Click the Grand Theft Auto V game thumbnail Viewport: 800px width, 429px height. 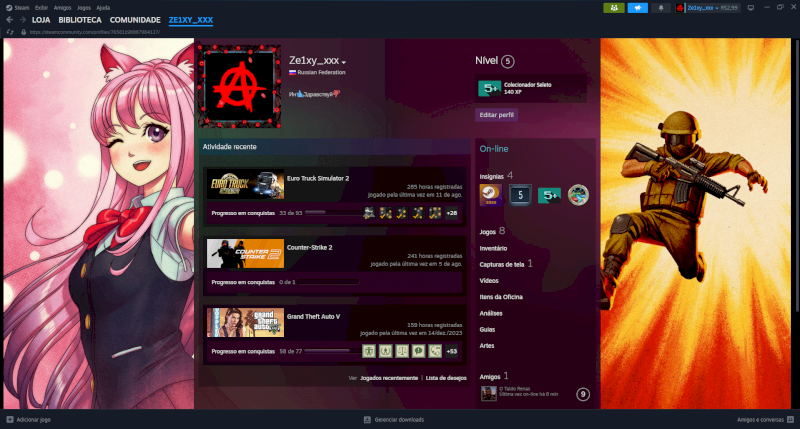[245, 322]
